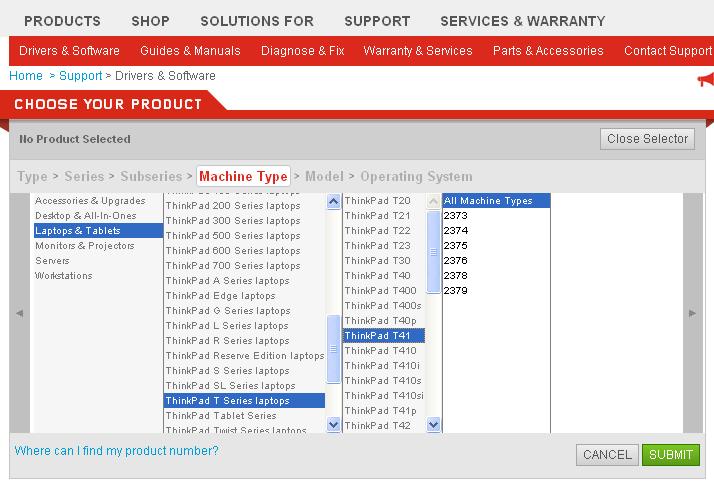This screenshot has width=714, height=498.
Task: Select Servers type
Action: pos(52,261)
